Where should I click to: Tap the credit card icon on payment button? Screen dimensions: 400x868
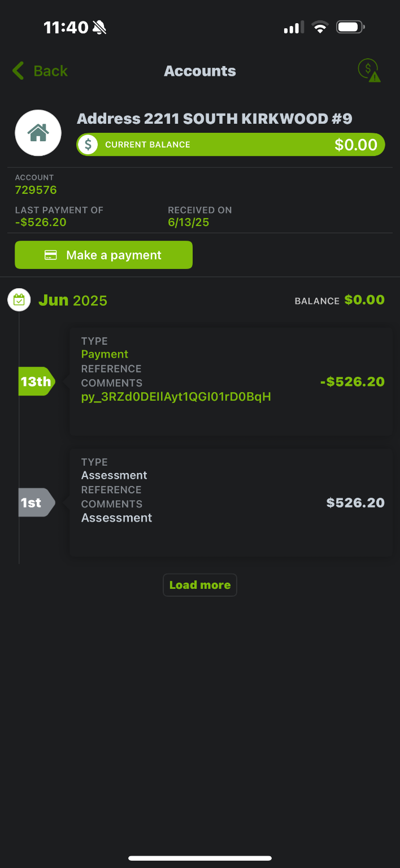[x=51, y=255]
